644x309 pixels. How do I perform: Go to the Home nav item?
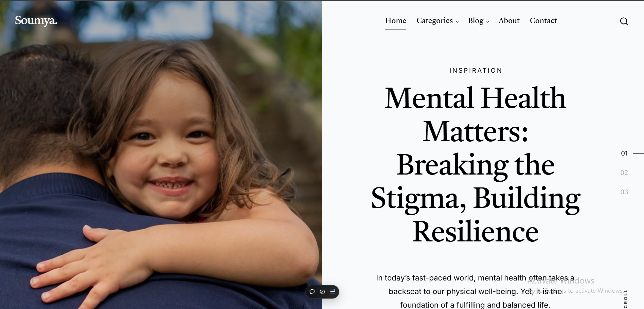[x=395, y=21]
